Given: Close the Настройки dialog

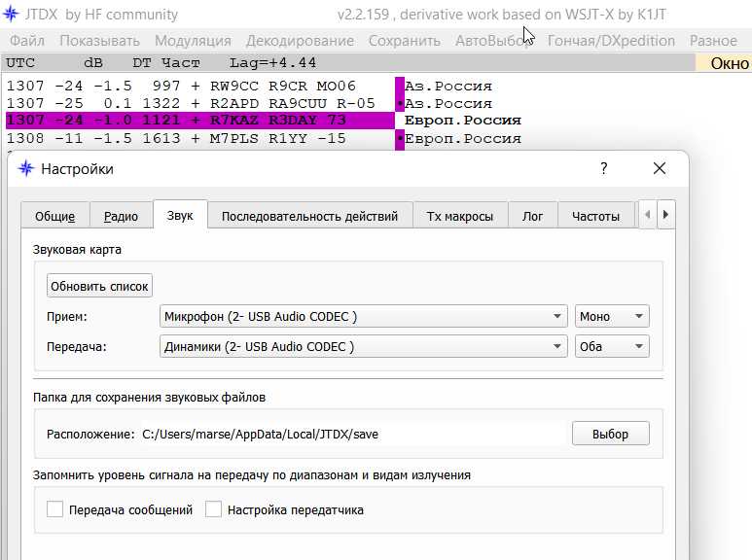Looking at the screenshot, I should (x=660, y=169).
